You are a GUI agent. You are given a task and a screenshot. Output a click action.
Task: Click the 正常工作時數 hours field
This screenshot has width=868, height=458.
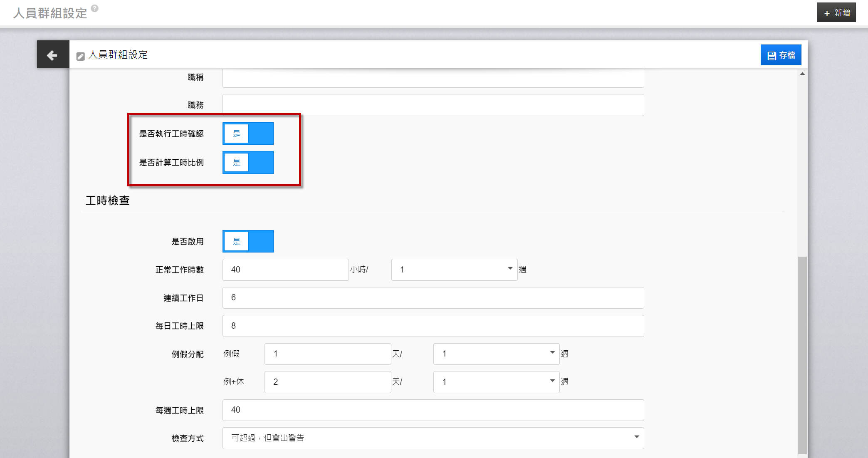click(x=285, y=270)
